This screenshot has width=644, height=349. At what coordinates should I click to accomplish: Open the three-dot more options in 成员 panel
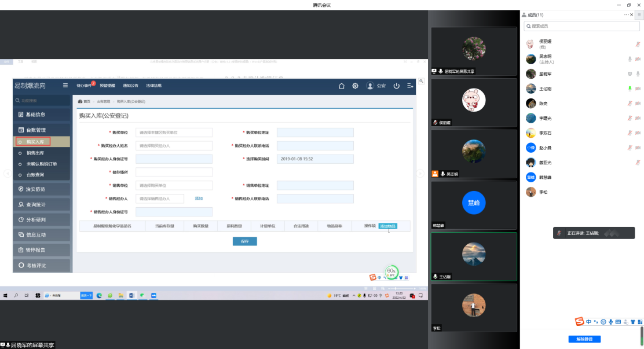tap(627, 14)
